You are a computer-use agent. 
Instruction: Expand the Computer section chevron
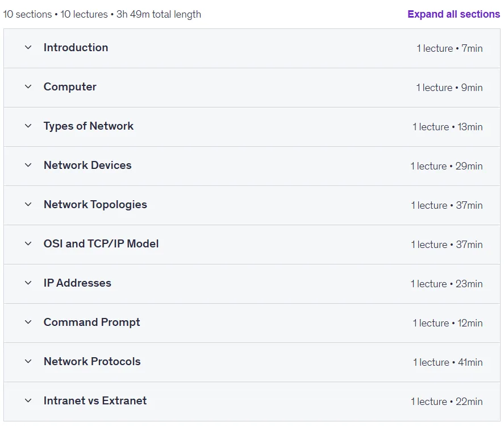tap(28, 87)
